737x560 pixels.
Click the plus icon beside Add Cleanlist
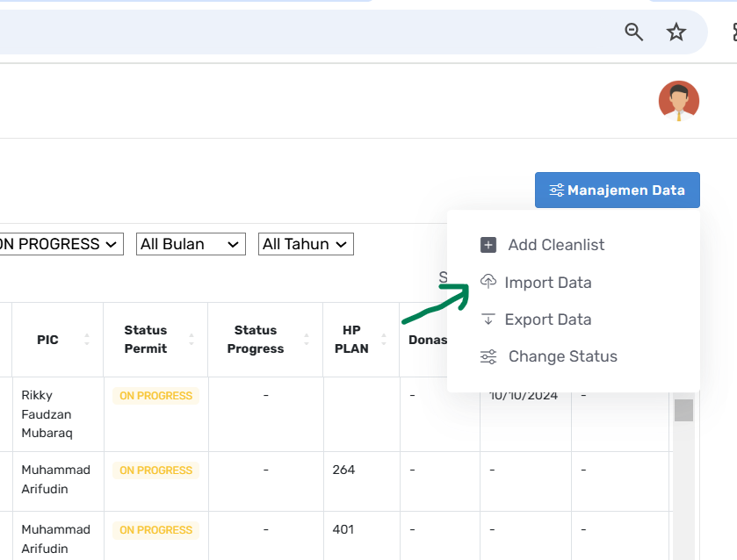[x=488, y=245]
